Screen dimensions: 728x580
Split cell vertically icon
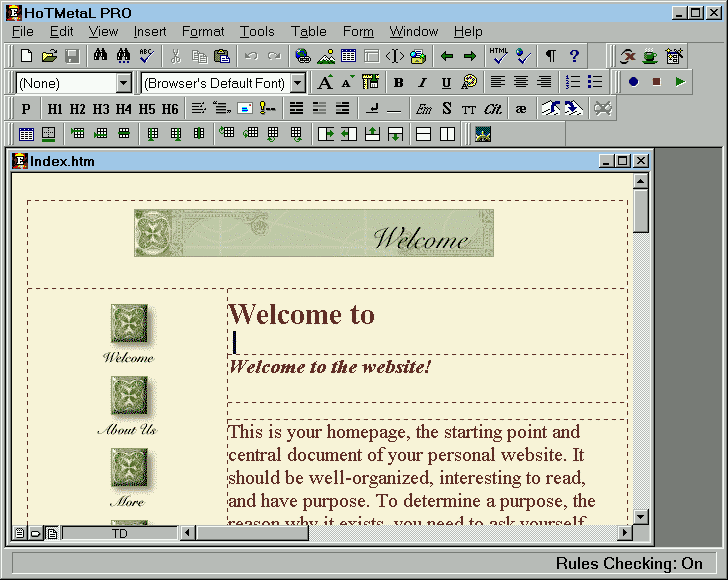tap(447, 135)
